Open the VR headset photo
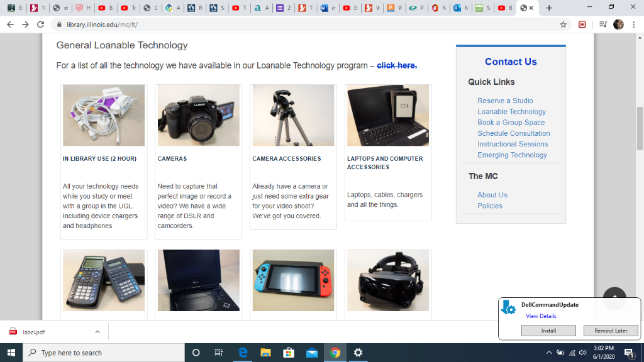644x362 pixels. [x=387, y=280]
